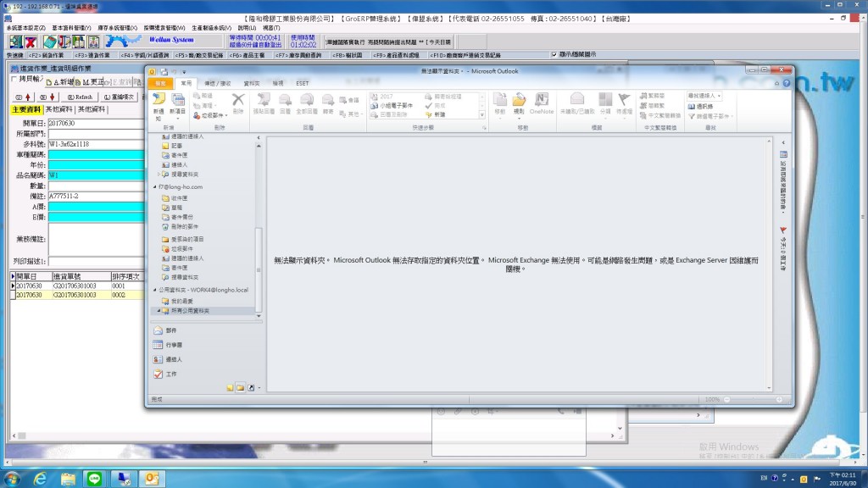This screenshot has width=868, height=488.
Task: Click the move-up red arrow button in ERP
Action: pos(23,97)
